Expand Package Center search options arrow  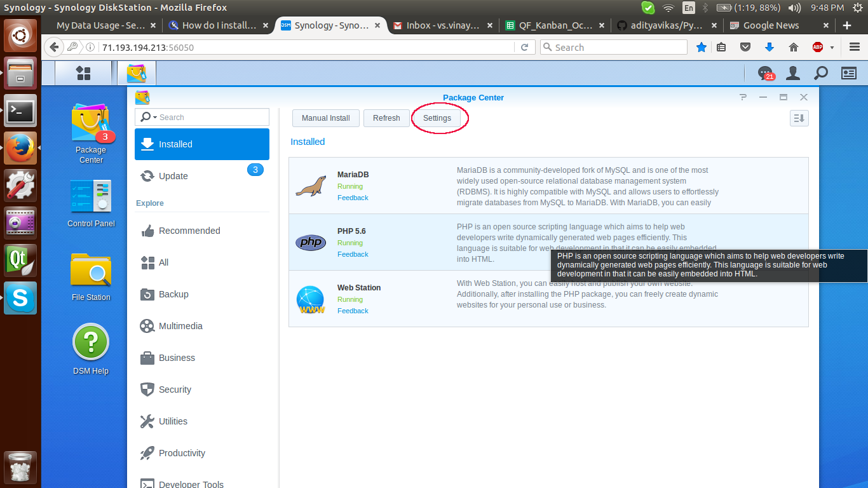pos(154,118)
